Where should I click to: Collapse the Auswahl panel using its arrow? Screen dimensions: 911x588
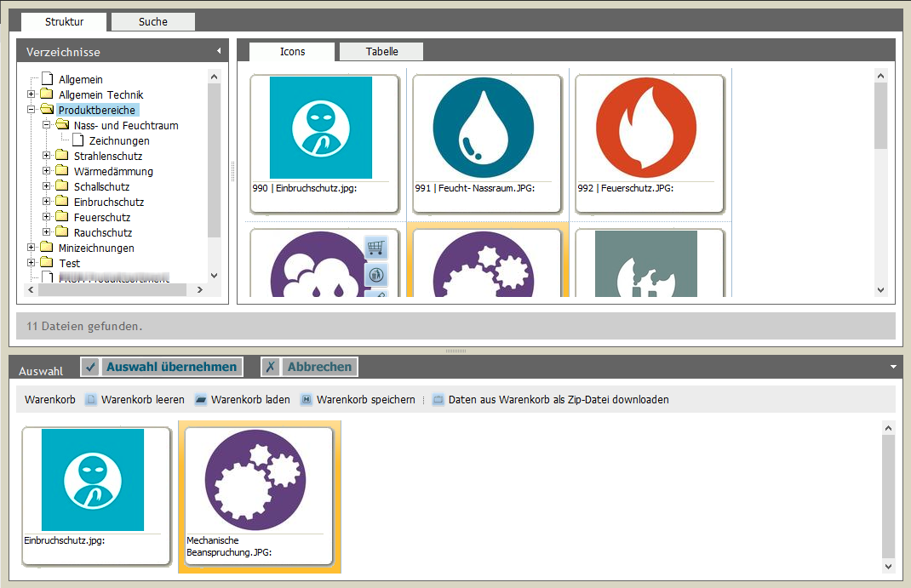tap(893, 367)
